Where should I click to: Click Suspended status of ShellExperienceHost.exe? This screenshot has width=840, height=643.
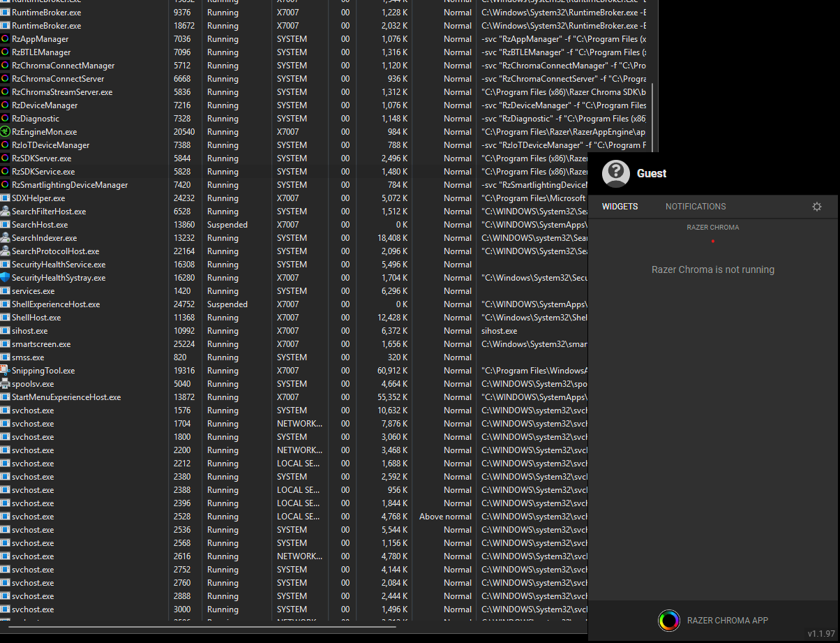pos(227,304)
